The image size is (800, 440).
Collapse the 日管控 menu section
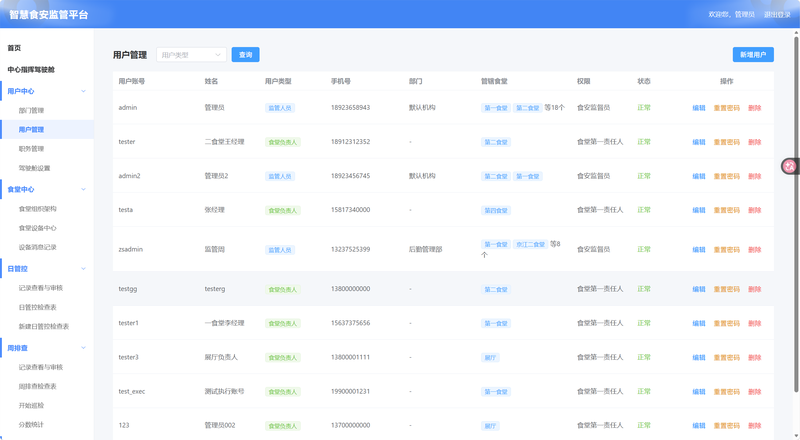pyautogui.click(x=83, y=268)
